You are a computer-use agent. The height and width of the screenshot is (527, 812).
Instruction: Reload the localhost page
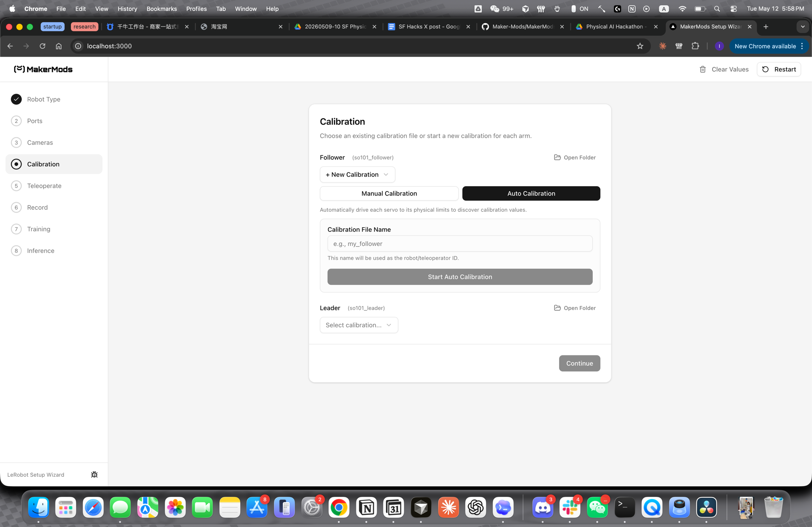[x=42, y=46]
